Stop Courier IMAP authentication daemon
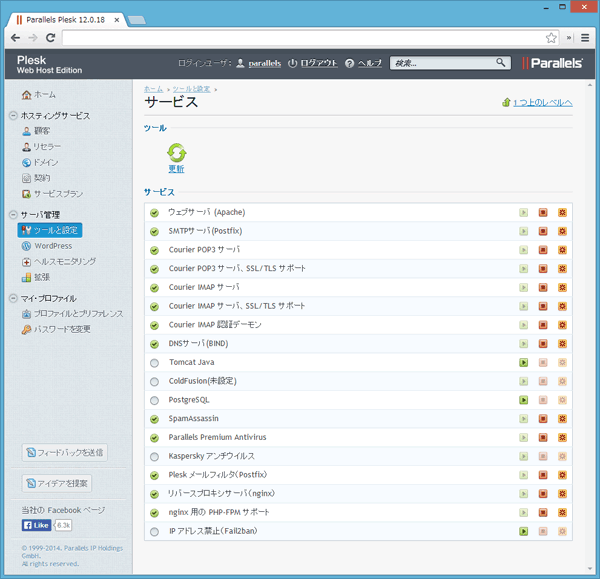 (543, 325)
